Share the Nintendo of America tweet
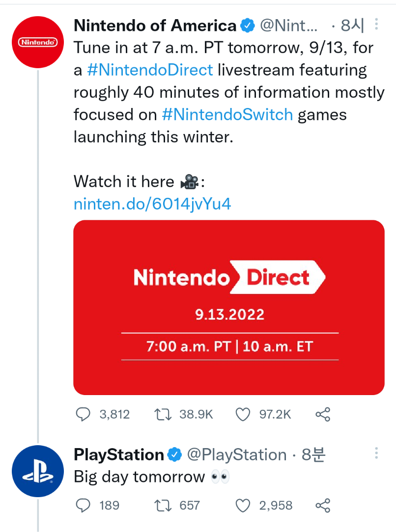The image size is (396, 532). (x=322, y=415)
